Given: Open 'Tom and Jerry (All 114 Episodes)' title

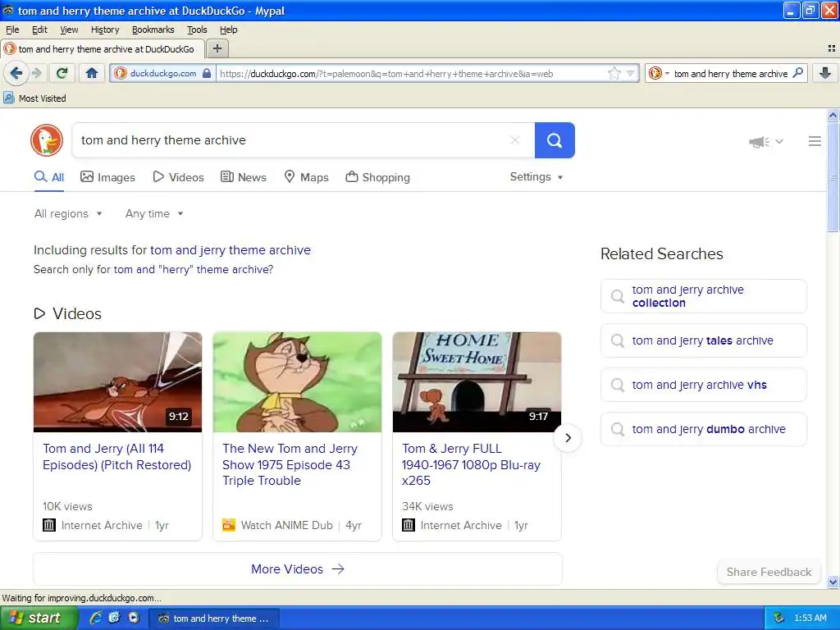Looking at the screenshot, I should 116,456.
